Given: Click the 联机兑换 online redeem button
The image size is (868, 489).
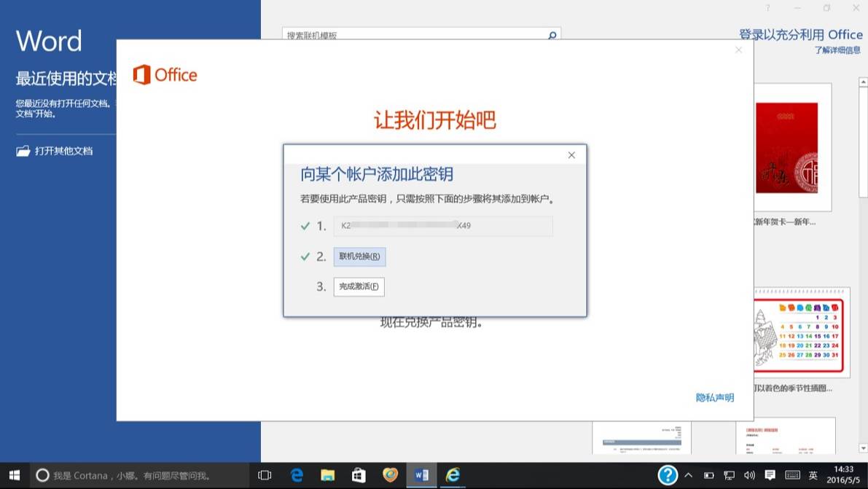Looking at the screenshot, I should pos(359,257).
